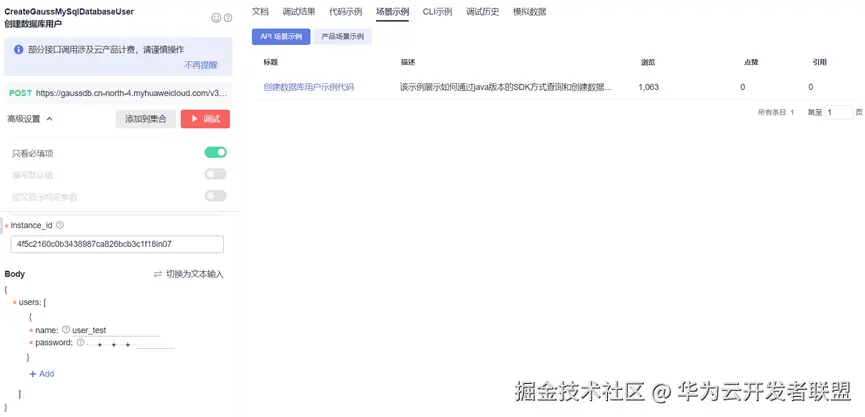Click the 描述 column header
The image size is (865, 417).
tap(408, 63)
